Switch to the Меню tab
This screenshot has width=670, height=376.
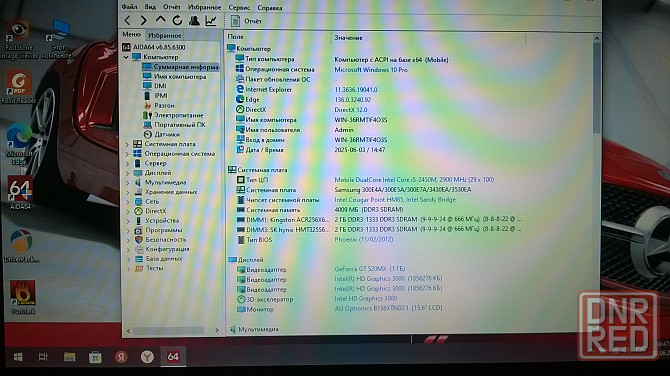click(132, 35)
